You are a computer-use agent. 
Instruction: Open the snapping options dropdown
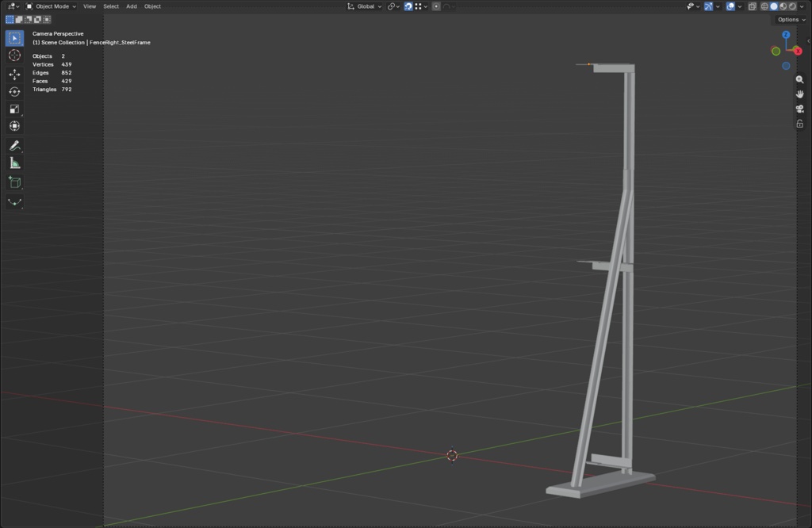(x=421, y=6)
